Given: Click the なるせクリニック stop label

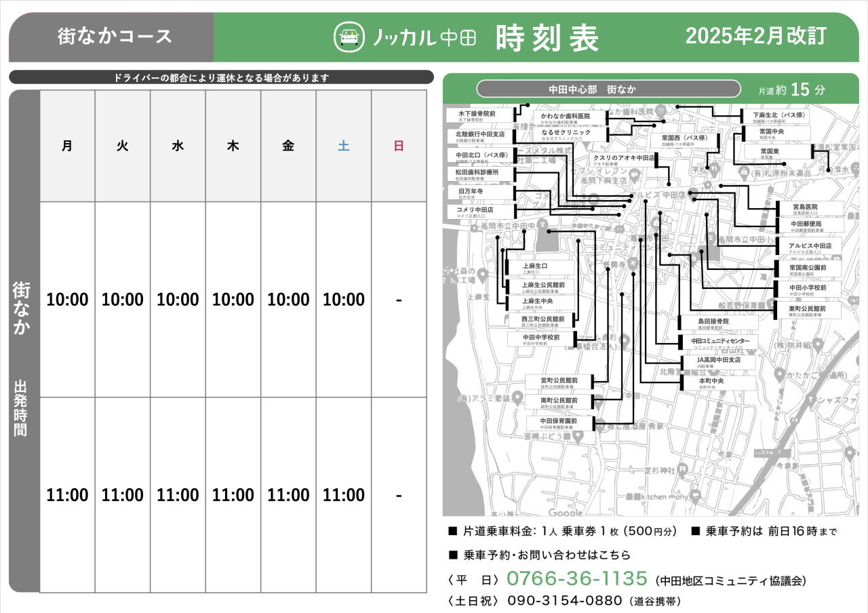Looking at the screenshot, I should point(570,135).
